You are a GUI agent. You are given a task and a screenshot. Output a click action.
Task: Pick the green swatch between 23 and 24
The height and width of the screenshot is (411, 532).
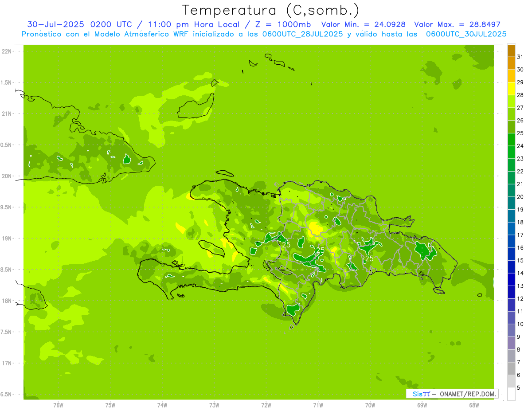(x=511, y=153)
